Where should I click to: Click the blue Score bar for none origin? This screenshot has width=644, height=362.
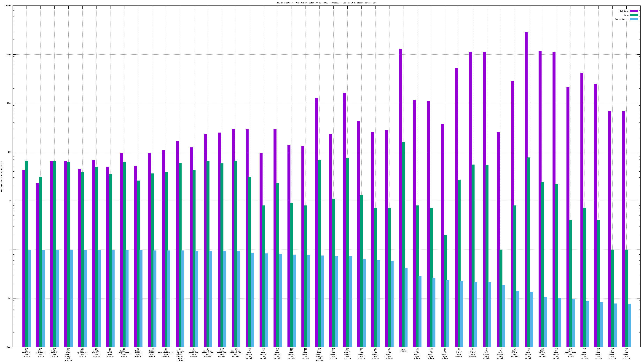406,307
